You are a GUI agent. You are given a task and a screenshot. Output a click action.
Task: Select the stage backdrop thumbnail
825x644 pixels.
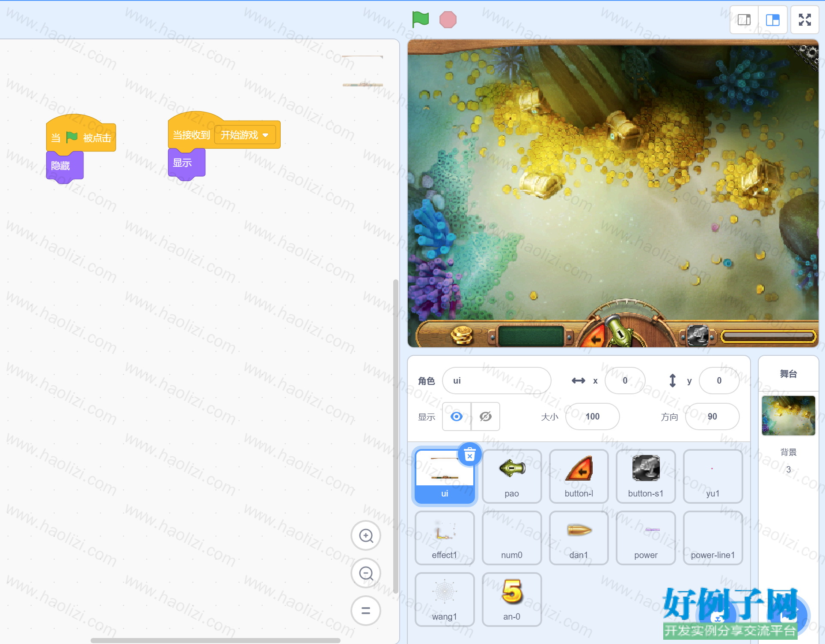tap(788, 416)
